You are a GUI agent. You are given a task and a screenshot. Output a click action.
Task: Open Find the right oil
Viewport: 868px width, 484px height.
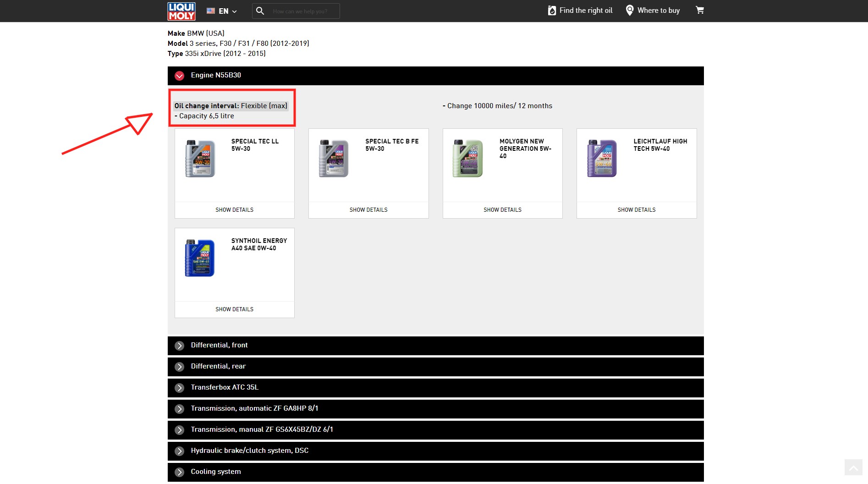point(580,11)
